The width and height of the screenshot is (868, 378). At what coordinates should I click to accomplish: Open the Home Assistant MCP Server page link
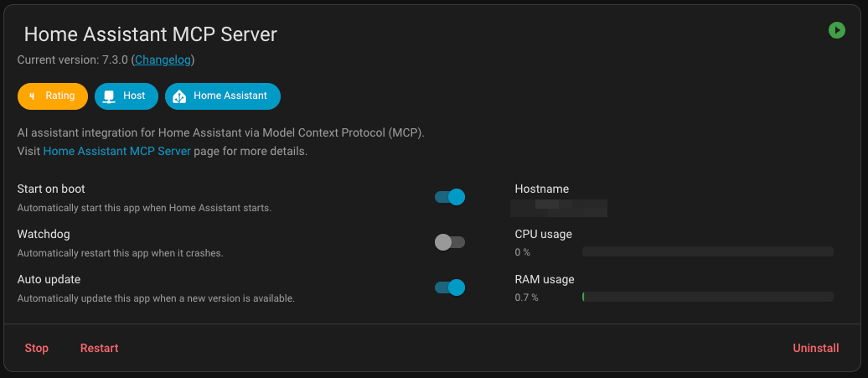(x=116, y=151)
